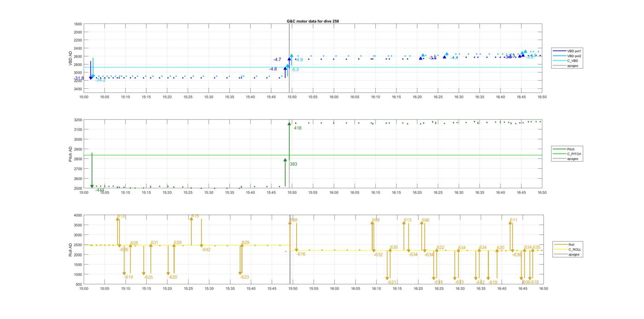Screen dimensions: 644x319
Task: Click the title 'G&C motor data for dive 258'
Action: [313, 21]
